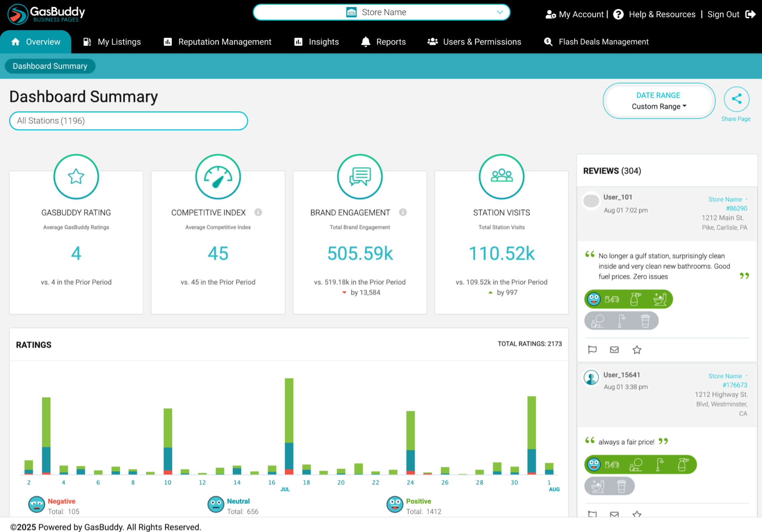
Task: Click User_15641's avatar
Action: (591, 378)
